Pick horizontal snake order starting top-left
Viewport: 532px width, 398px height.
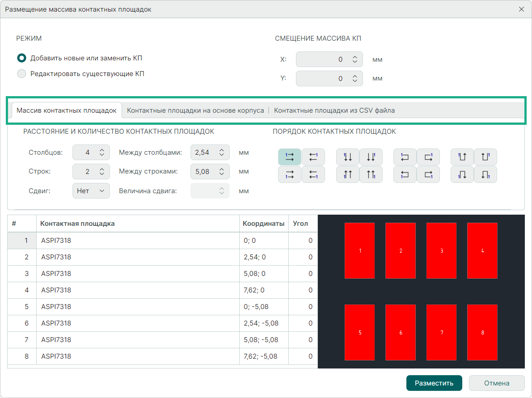pos(405,157)
